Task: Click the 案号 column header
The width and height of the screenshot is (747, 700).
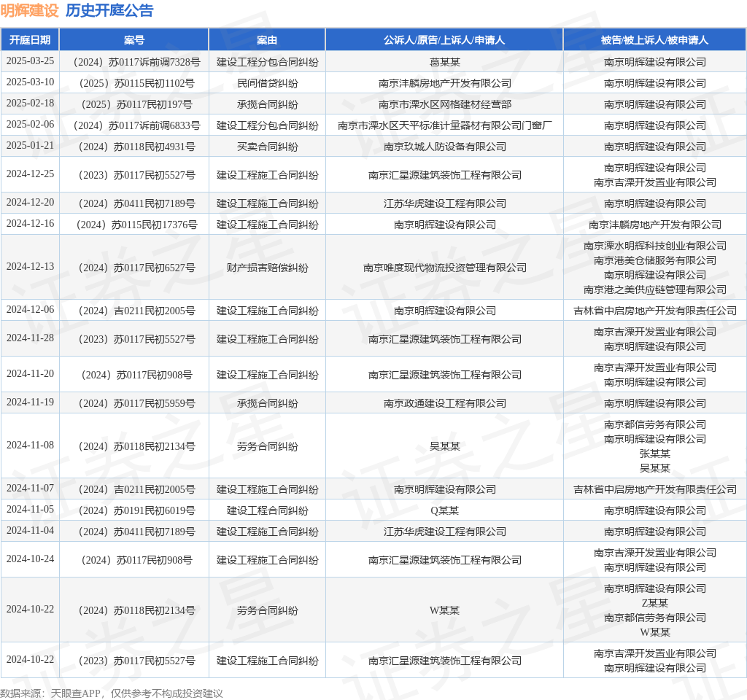Action: pyautogui.click(x=134, y=40)
